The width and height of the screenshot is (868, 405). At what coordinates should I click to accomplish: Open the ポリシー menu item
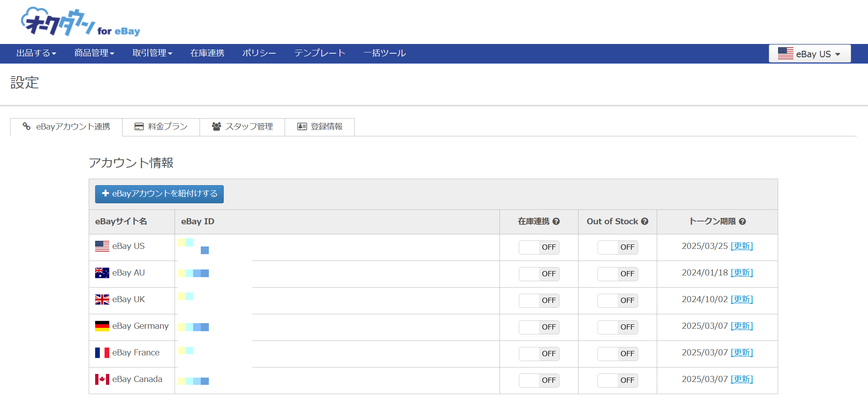click(x=259, y=53)
